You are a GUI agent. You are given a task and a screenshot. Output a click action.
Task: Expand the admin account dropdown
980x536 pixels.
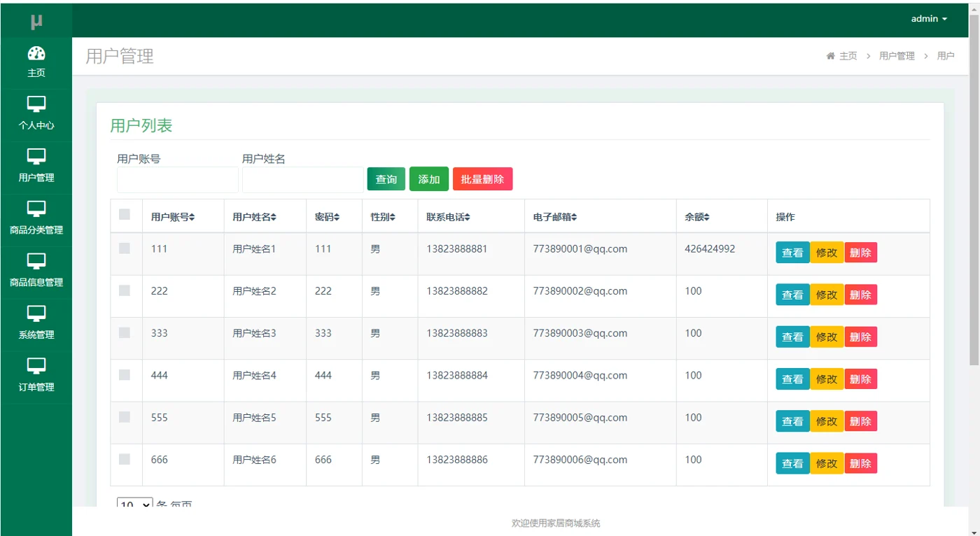point(929,19)
